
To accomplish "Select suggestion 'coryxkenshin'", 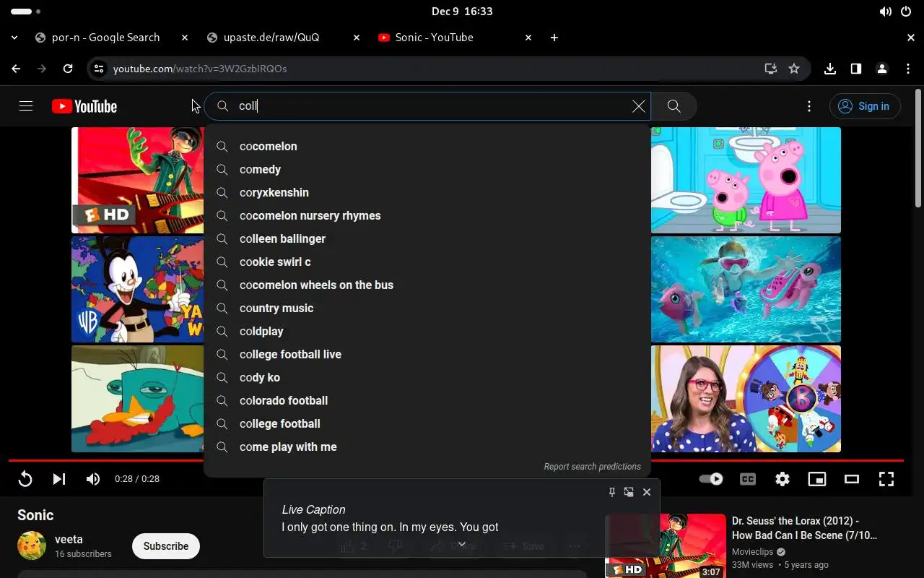I will point(427,192).
